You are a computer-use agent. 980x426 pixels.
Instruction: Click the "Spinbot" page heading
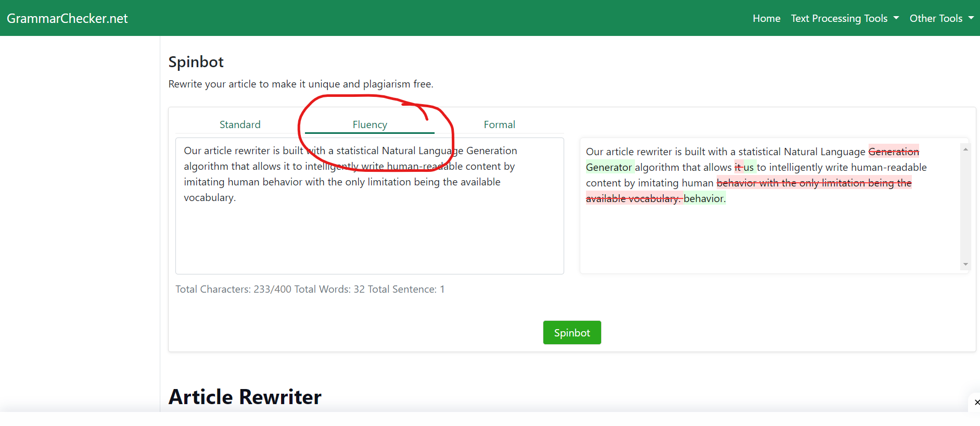196,62
